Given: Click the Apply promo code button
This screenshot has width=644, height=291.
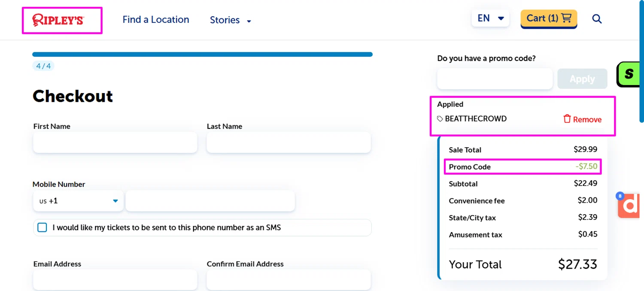Looking at the screenshot, I should pyautogui.click(x=582, y=79).
